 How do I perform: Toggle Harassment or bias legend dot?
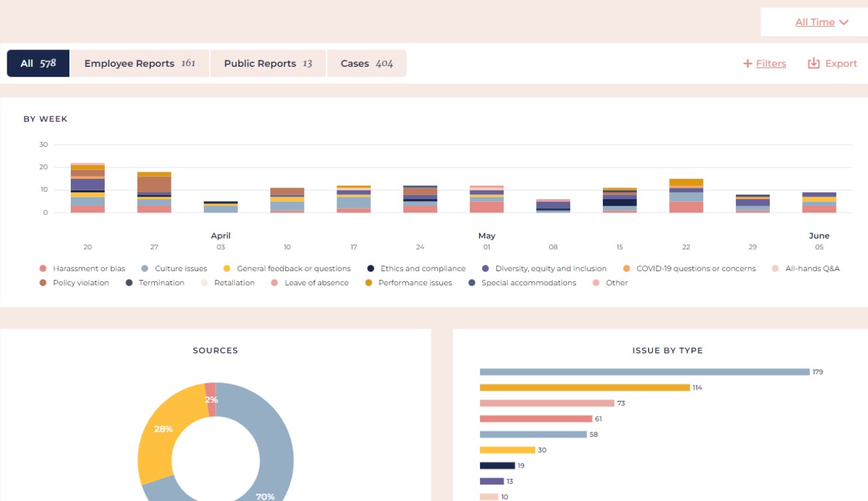43,269
